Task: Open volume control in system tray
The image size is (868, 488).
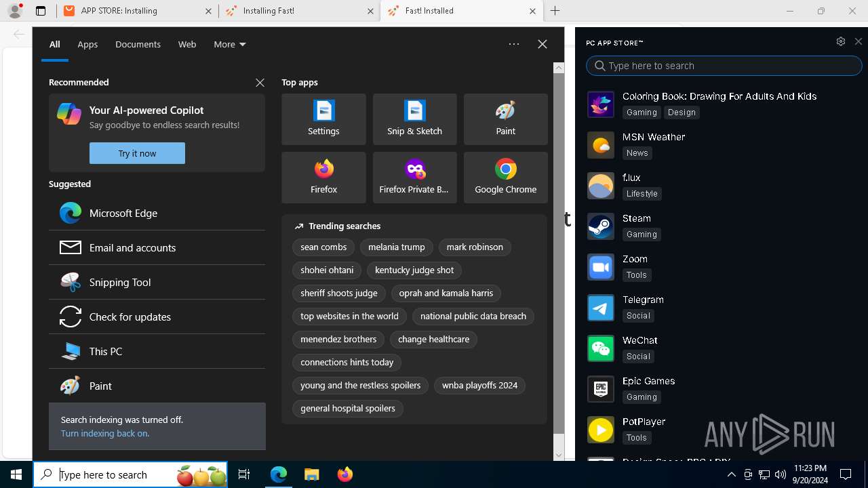Action: coord(780,474)
